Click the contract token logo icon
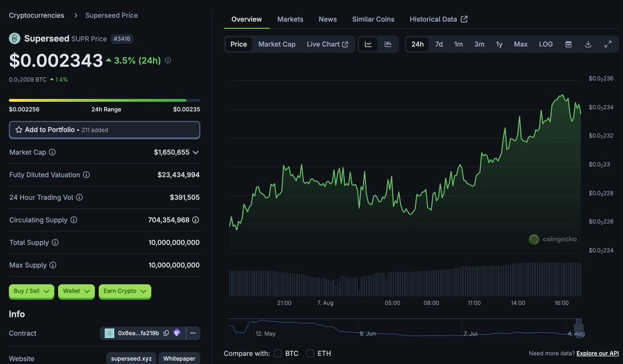Screen dimensions: 623x364 coord(110,333)
